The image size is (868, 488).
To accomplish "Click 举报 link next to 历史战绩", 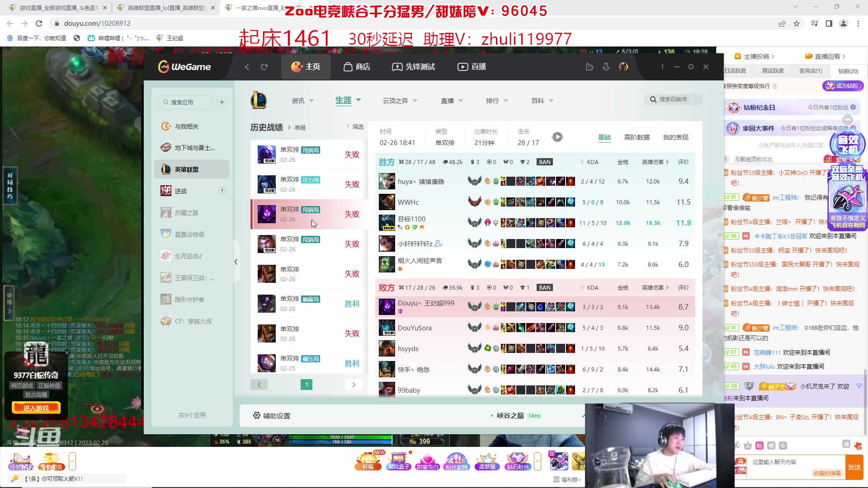I will tap(300, 128).
